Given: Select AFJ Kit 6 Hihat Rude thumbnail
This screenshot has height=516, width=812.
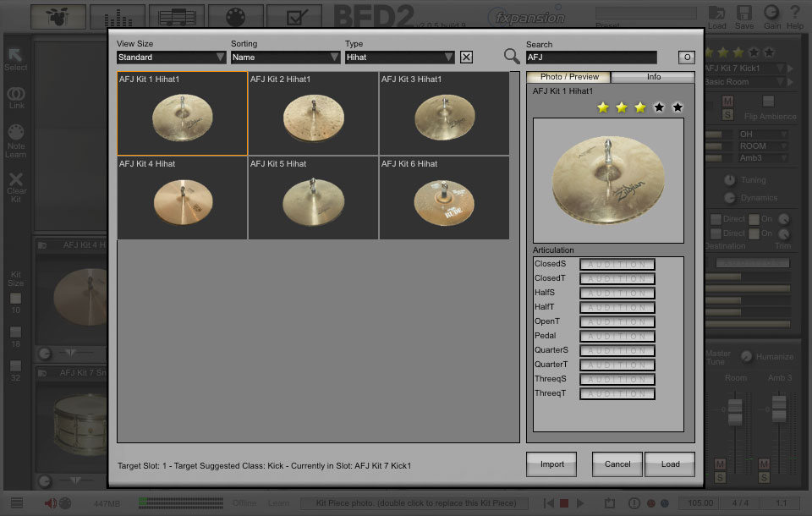Looking at the screenshot, I should pos(444,198).
